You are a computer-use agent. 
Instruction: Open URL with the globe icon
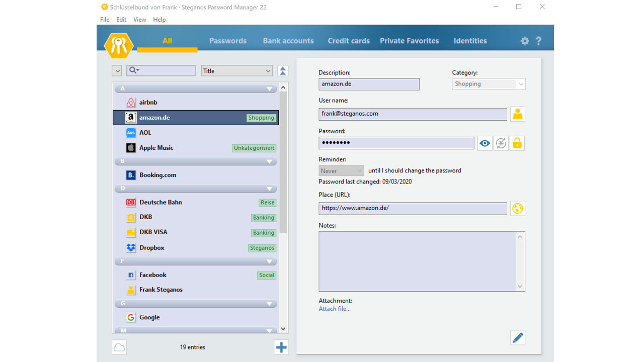coord(518,208)
